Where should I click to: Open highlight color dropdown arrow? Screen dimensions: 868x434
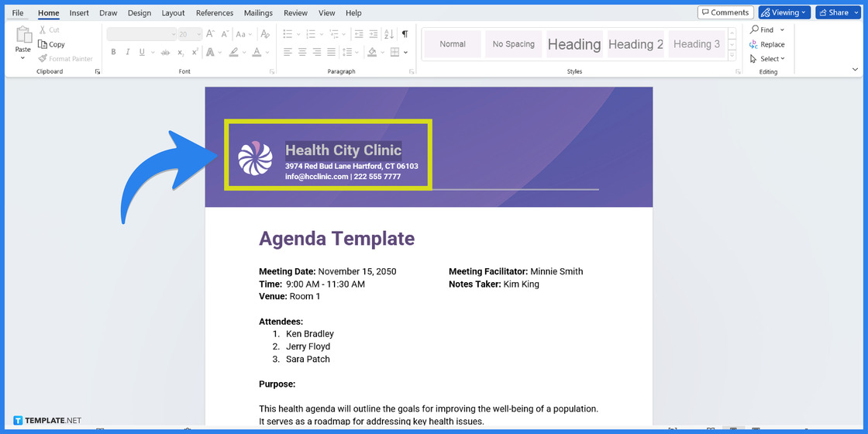pyautogui.click(x=243, y=53)
